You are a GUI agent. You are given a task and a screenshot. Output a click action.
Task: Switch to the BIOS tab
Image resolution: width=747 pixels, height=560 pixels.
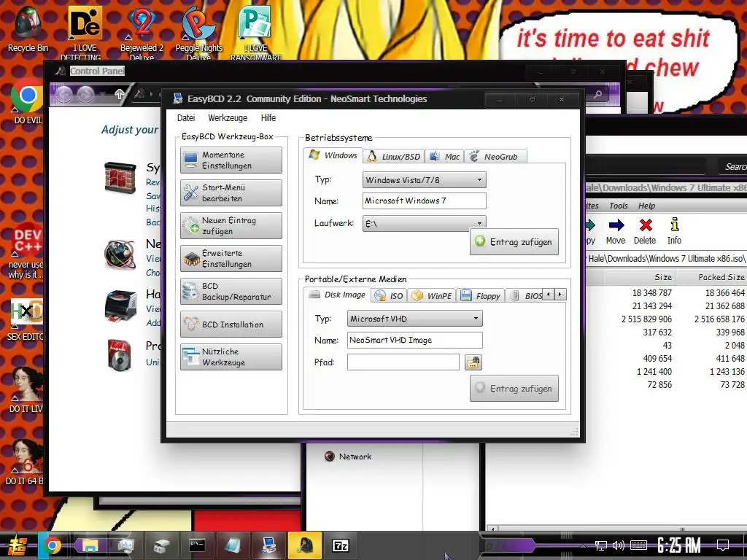pyautogui.click(x=525, y=296)
